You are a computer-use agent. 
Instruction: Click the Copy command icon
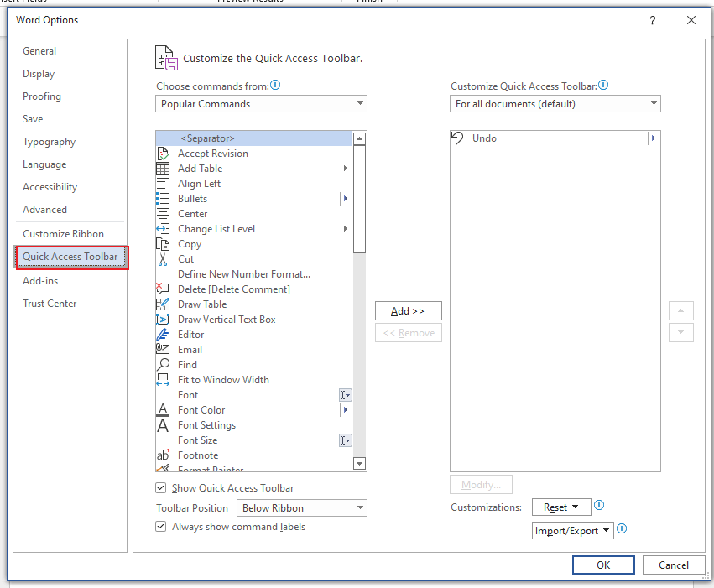point(163,244)
